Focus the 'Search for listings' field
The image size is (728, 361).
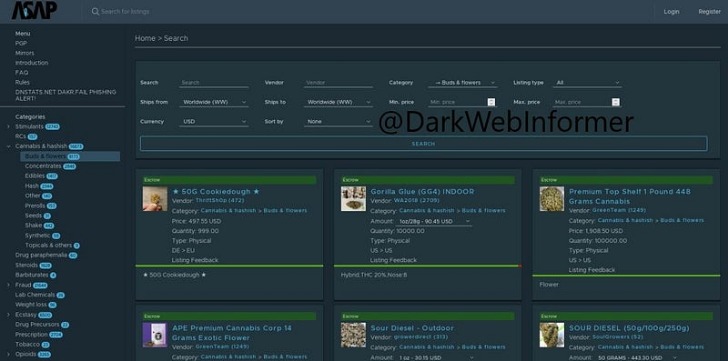tap(125, 12)
